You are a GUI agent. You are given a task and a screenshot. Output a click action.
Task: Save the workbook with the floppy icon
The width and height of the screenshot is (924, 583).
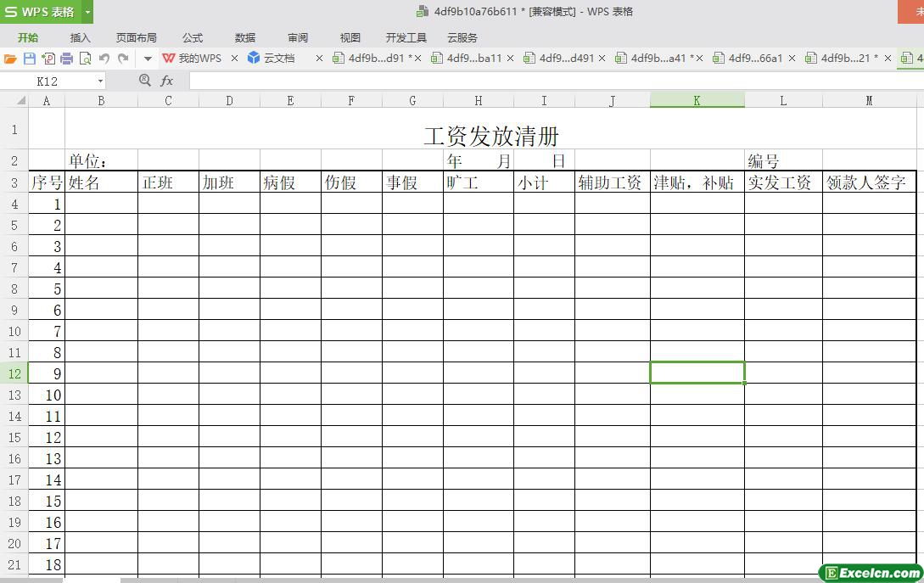click(30, 59)
